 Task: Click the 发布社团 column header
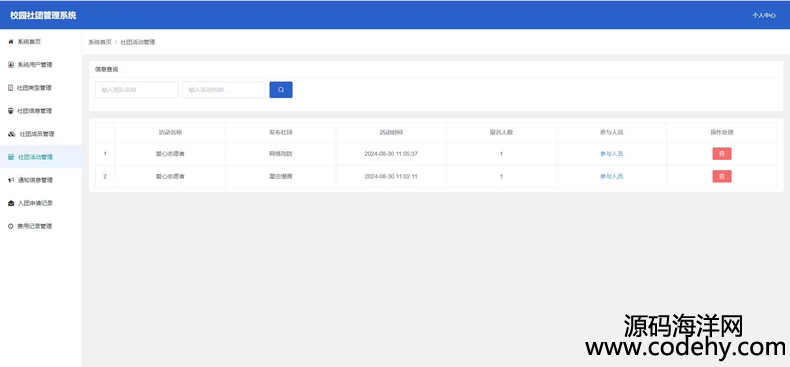[281, 133]
